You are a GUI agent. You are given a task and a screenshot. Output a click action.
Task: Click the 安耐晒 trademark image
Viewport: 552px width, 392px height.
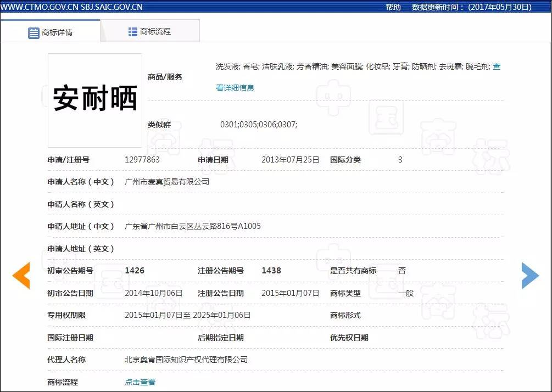point(94,100)
